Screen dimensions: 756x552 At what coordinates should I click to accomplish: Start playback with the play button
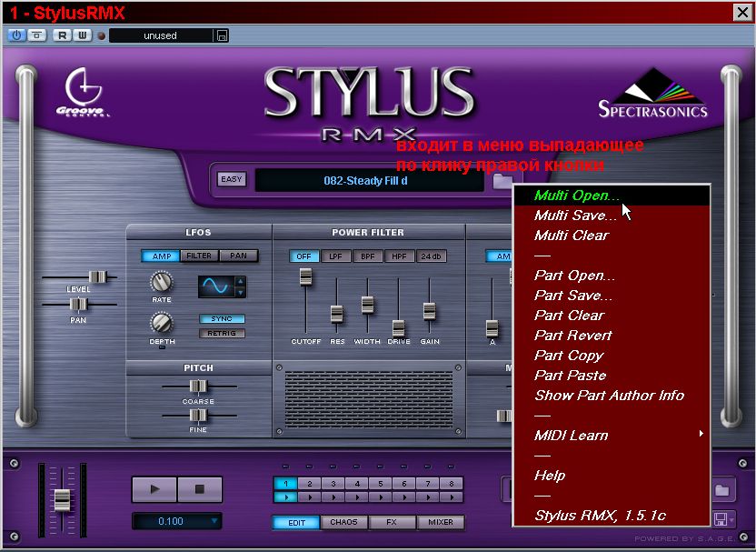point(154,489)
